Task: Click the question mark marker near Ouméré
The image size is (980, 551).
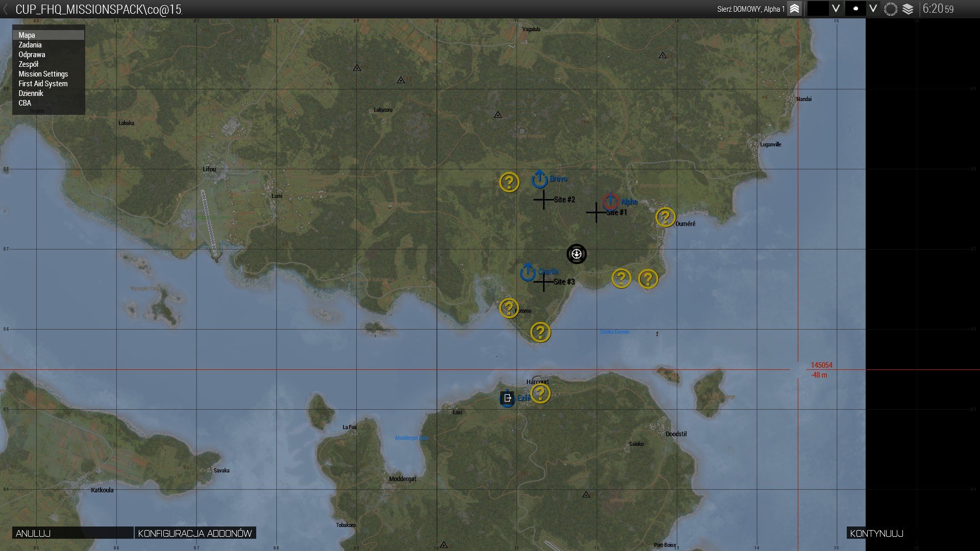Action: pos(665,217)
